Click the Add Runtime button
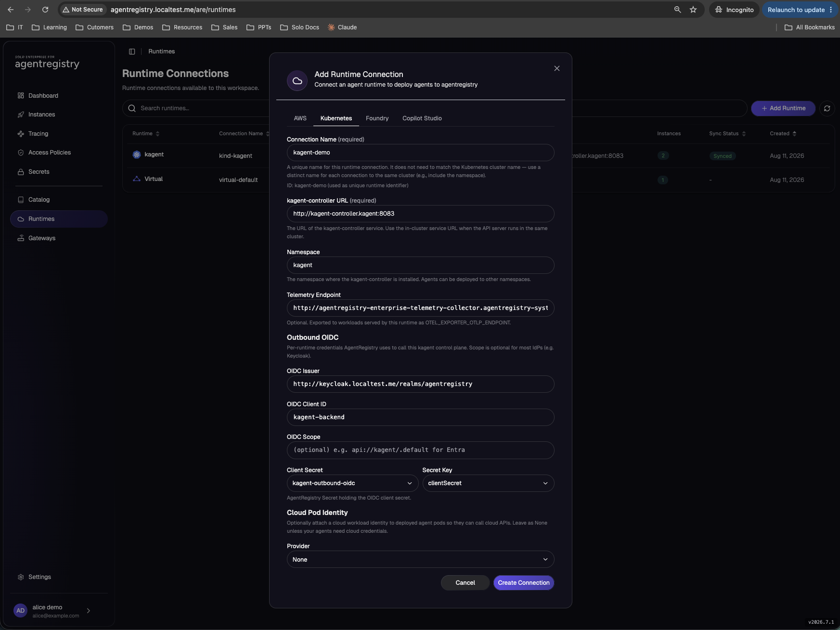The width and height of the screenshot is (840, 630). 783,108
